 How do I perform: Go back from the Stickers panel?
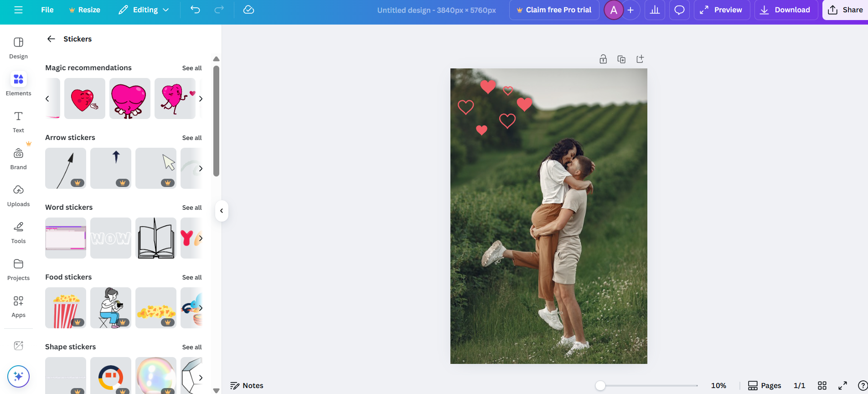click(x=51, y=39)
